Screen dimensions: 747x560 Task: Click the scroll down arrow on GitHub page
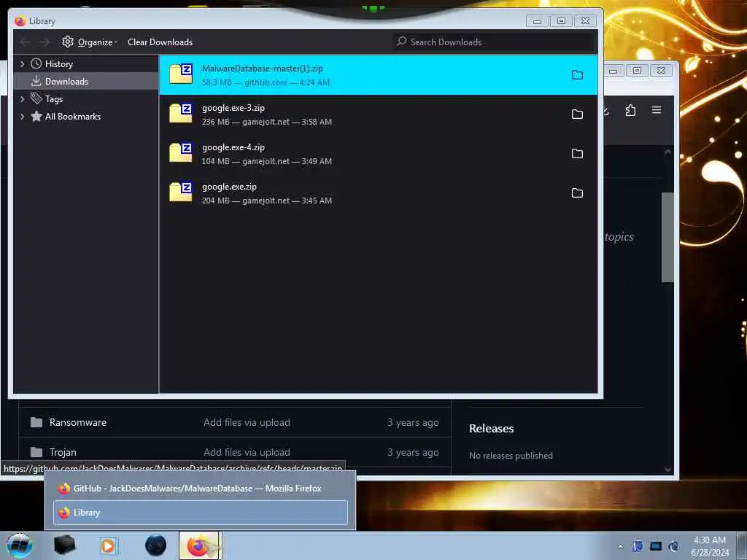pyautogui.click(x=668, y=470)
